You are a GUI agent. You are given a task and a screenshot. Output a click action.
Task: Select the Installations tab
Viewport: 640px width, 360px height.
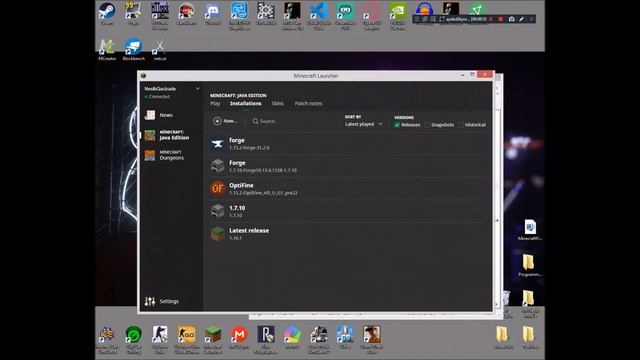click(246, 104)
